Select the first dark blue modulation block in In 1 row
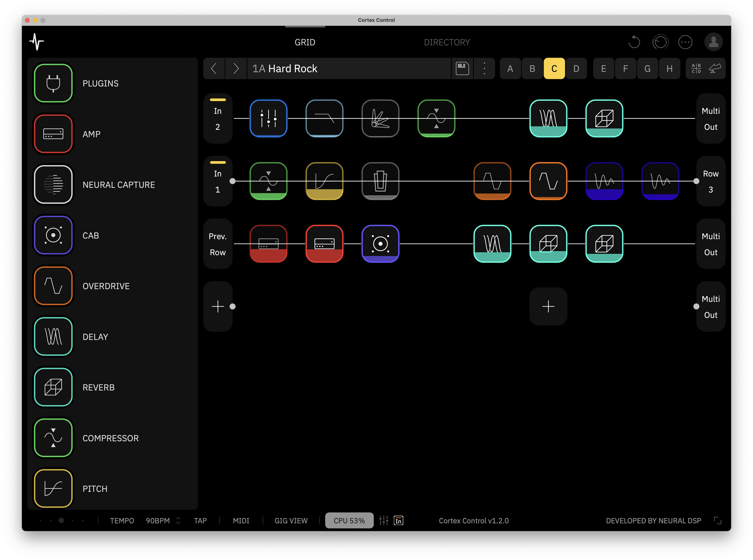Image resolution: width=753 pixels, height=560 pixels. click(604, 181)
